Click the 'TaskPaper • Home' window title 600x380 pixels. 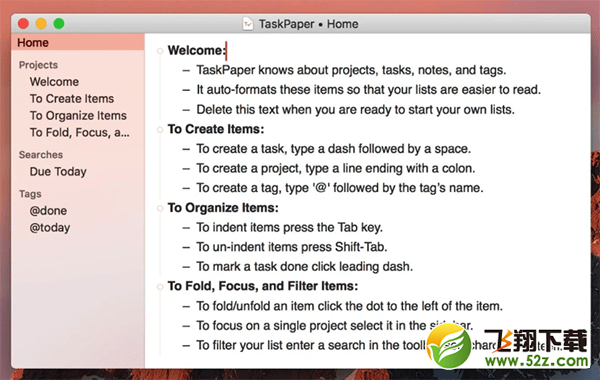pos(308,24)
